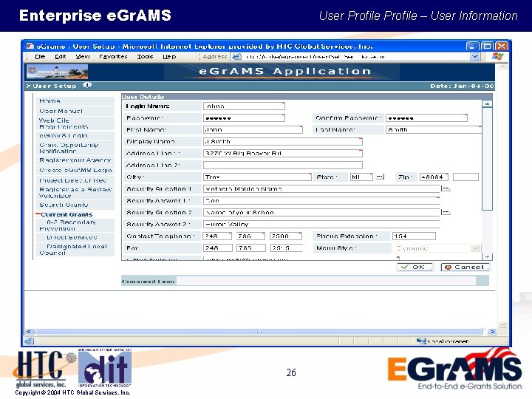Click the OK button
This screenshot has height=399, width=532.
coord(415,267)
